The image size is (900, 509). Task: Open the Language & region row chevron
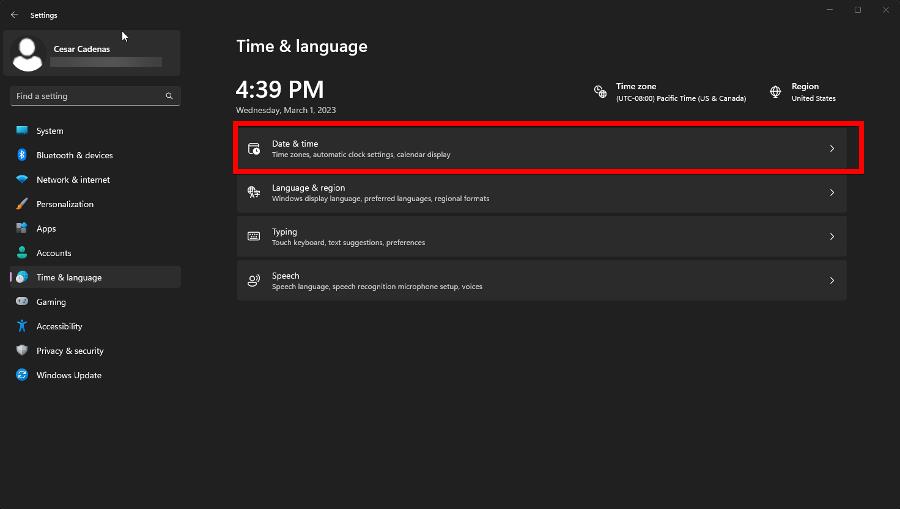click(x=832, y=192)
